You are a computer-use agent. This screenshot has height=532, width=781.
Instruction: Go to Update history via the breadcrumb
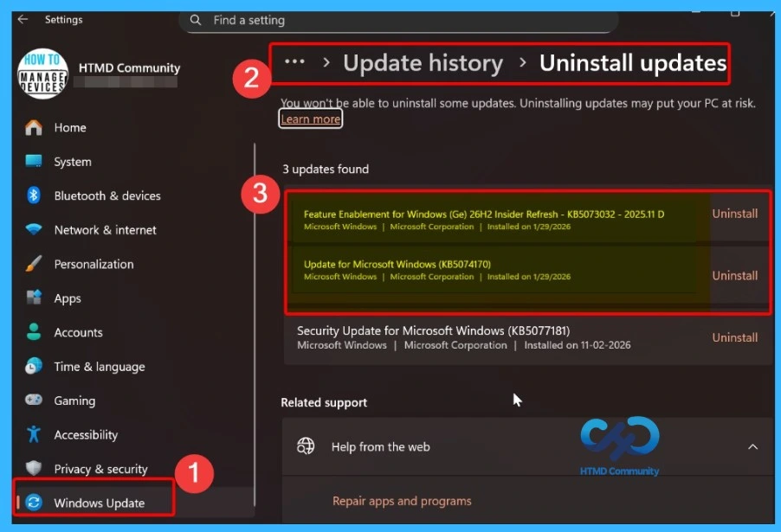point(423,61)
